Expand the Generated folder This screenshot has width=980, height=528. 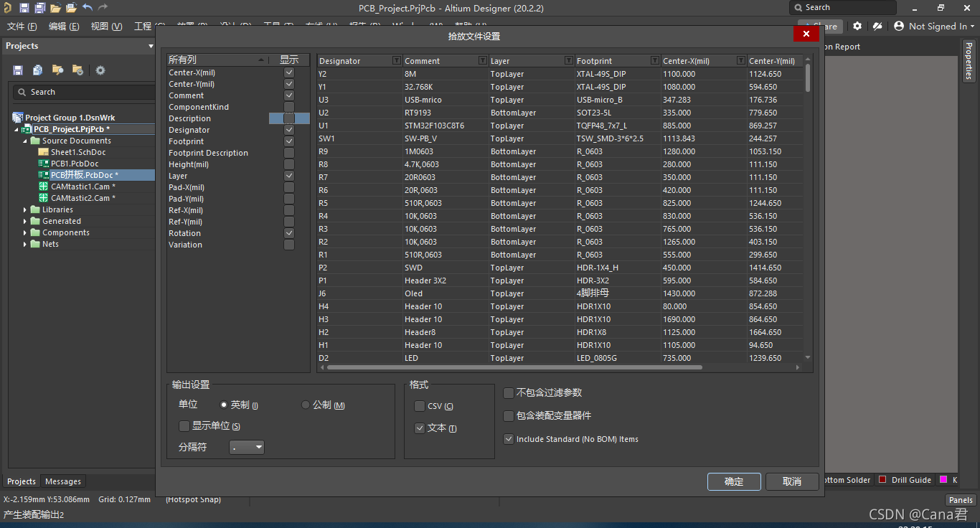point(25,221)
